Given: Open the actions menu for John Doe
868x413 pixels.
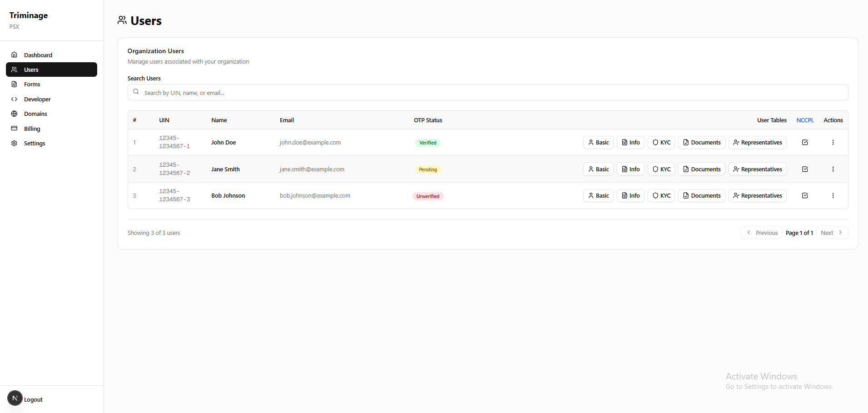Looking at the screenshot, I should 833,142.
